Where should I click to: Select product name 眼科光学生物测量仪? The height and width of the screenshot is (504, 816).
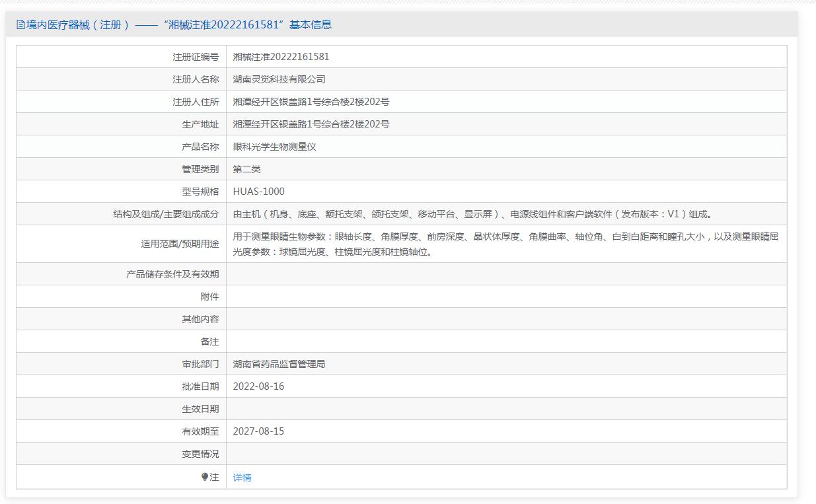274,147
